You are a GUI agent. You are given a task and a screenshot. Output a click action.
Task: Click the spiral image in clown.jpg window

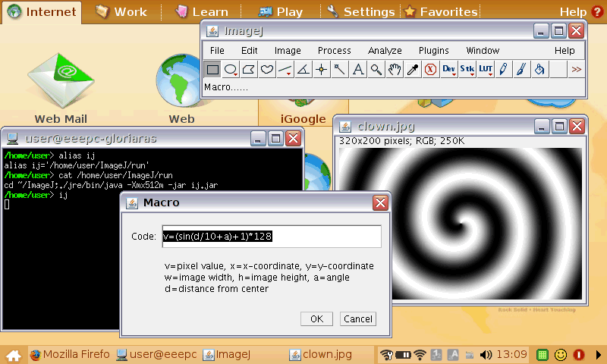tap(461, 224)
